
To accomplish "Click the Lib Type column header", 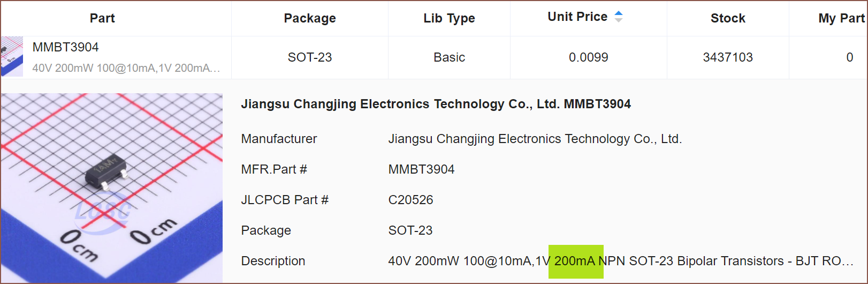I will 449,18.
